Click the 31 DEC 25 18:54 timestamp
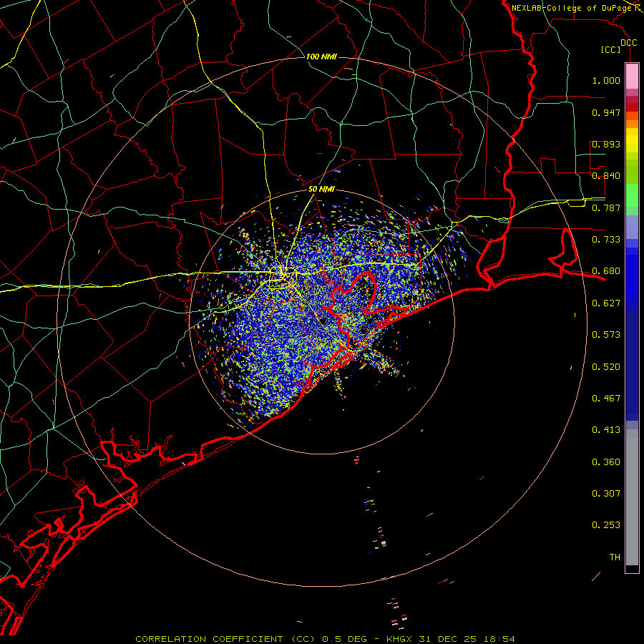Screen dimensions: 644x644 click(x=467, y=639)
